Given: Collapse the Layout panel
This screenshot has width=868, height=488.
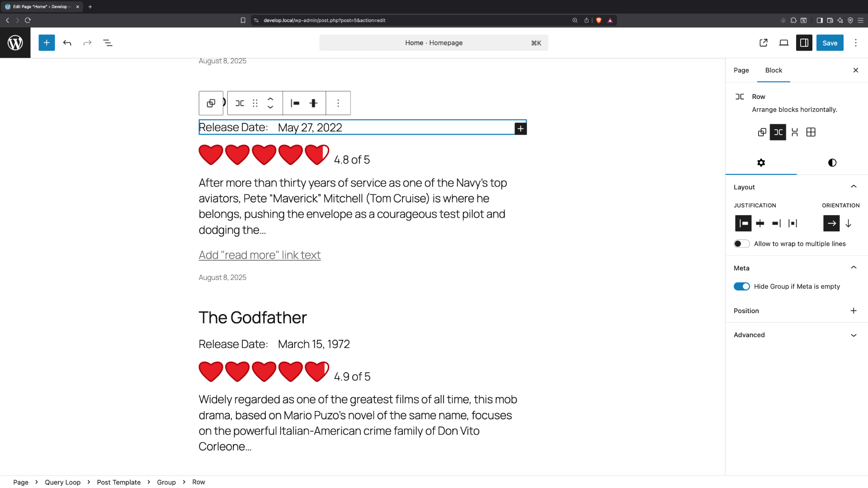Looking at the screenshot, I should click(x=796, y=187).
